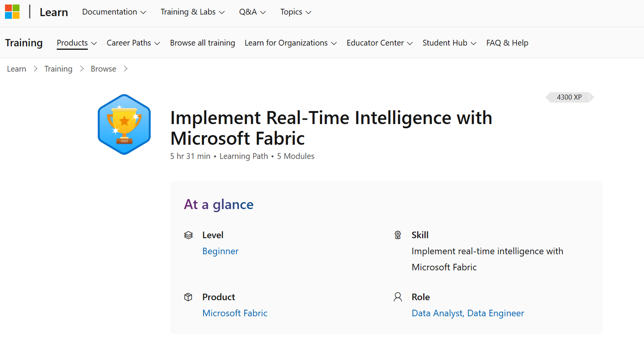Open the Beginner level link
The image size is (644, 343).
(220, 251)
